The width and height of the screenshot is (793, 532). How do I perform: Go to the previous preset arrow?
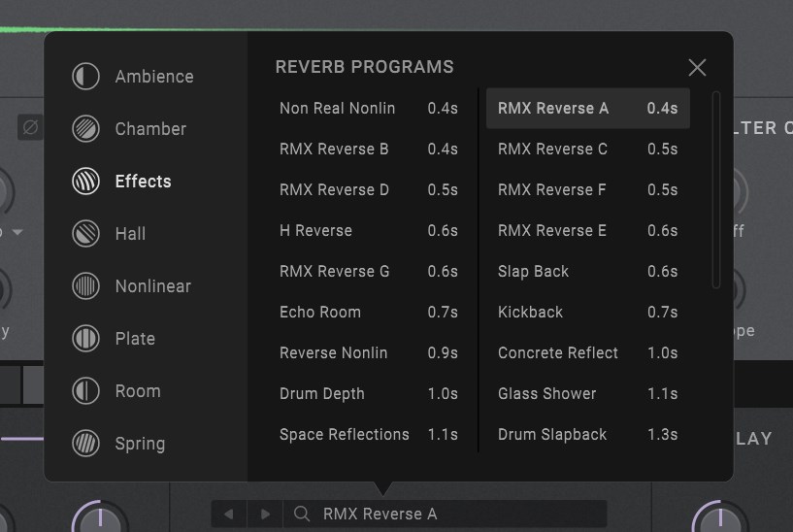click(229, 514)
